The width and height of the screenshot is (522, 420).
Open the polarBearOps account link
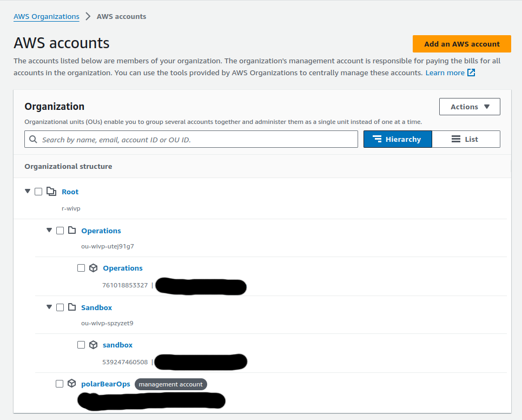point(105,384)
